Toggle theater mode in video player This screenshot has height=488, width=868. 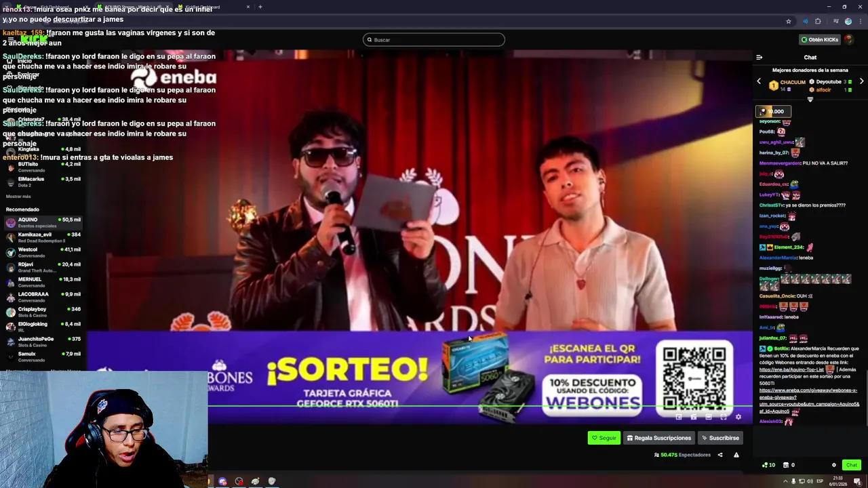[709, 417]
